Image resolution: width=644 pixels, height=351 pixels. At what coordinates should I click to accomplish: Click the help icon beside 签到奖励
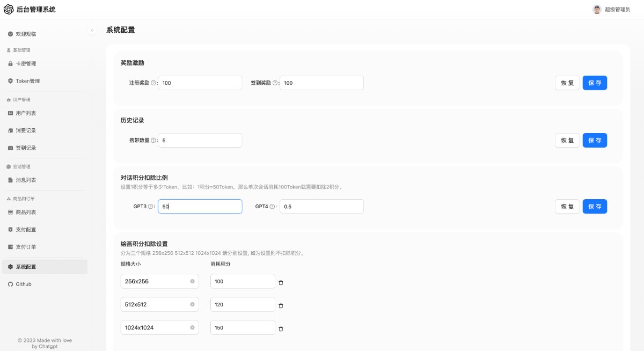pyautogui.click(x=275, y=83)
